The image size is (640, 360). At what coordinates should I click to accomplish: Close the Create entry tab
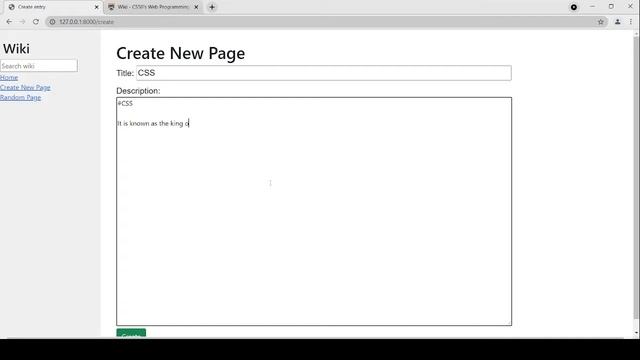pyautogui.click(x=96, y=7)
